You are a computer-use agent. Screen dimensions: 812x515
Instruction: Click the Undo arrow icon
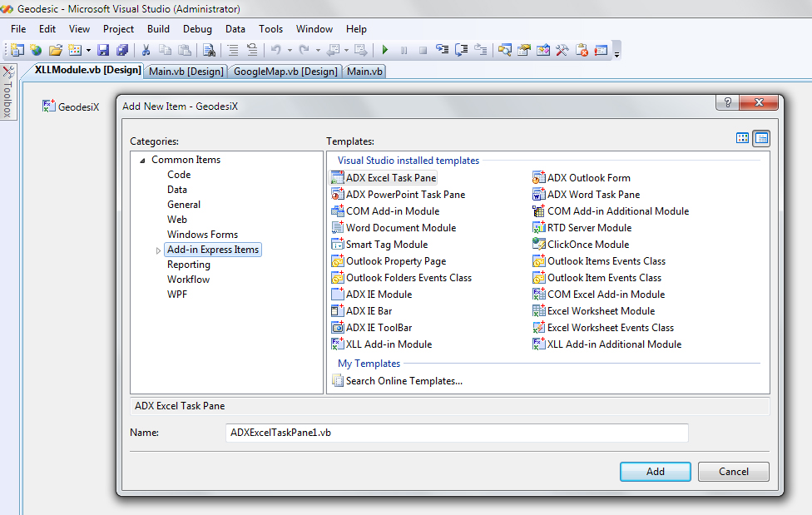[x=276, y=50]
